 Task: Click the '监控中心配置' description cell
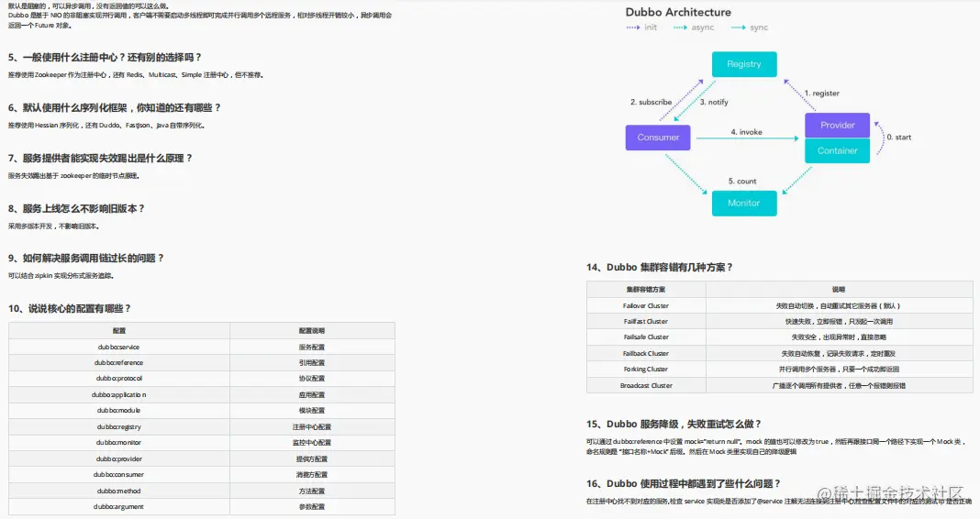pos(312,442)
